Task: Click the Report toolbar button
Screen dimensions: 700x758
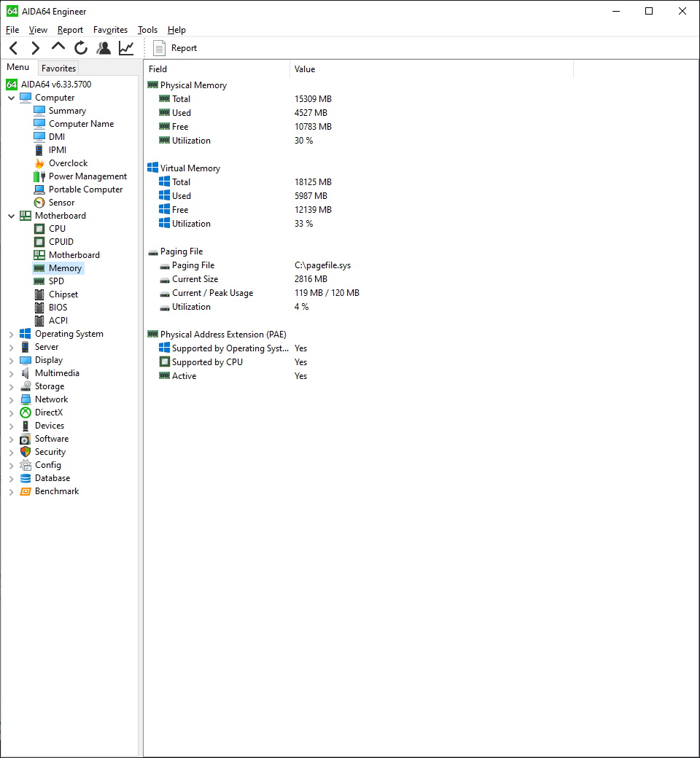Action: [175, 48]
